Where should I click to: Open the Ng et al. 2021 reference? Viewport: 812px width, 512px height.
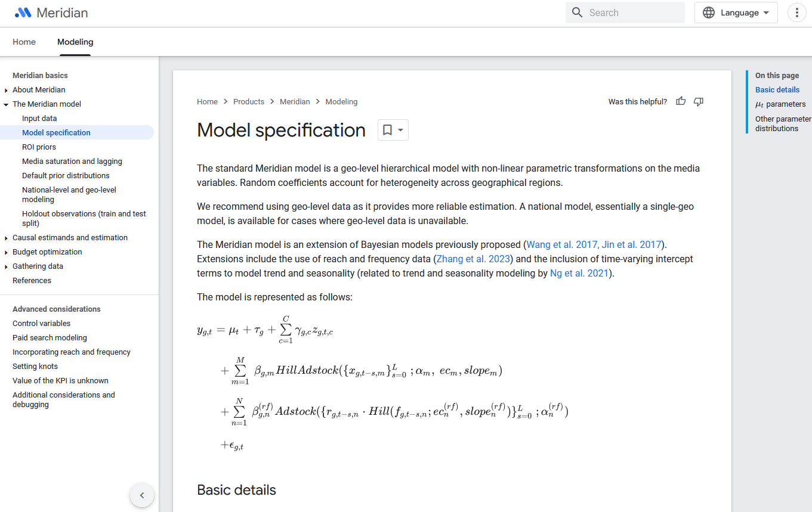(579, 273)
